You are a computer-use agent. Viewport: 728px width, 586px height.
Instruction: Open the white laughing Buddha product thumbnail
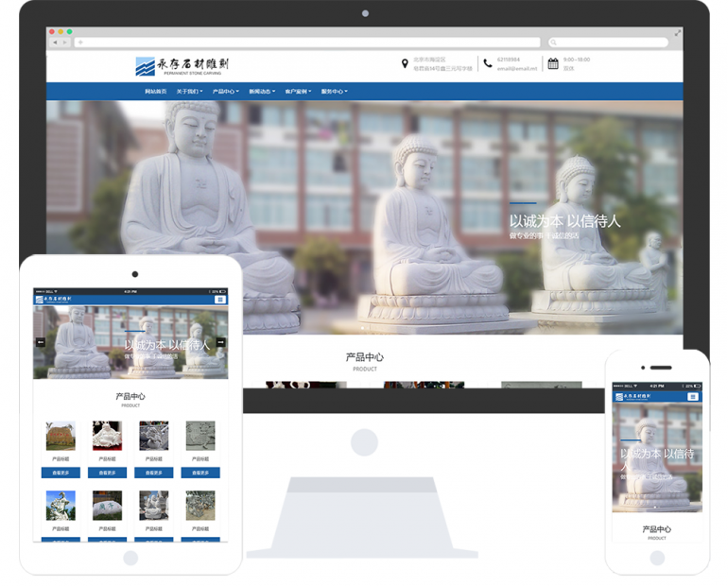(107, 436)
